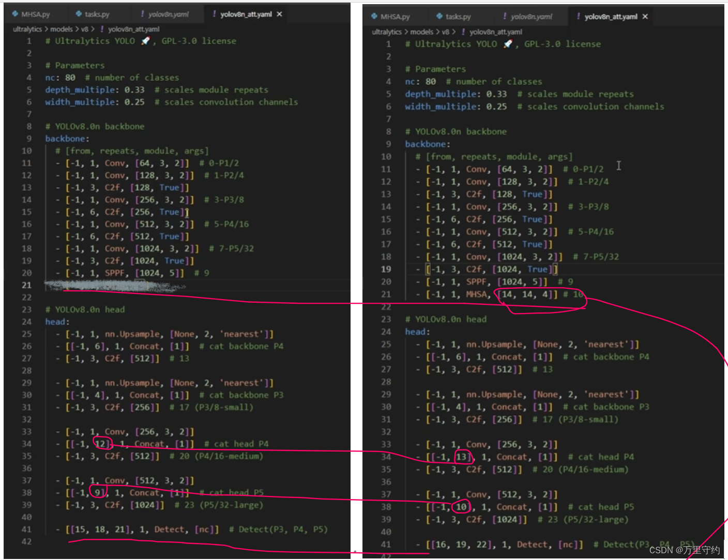Click SPPF line in left editor

(132, 273)
